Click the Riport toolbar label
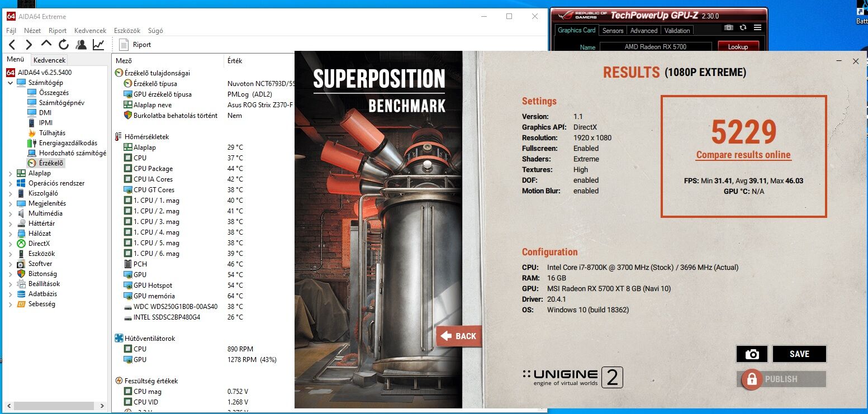The height and width of the screenshot is (414, 868). [x=142, y=45]
